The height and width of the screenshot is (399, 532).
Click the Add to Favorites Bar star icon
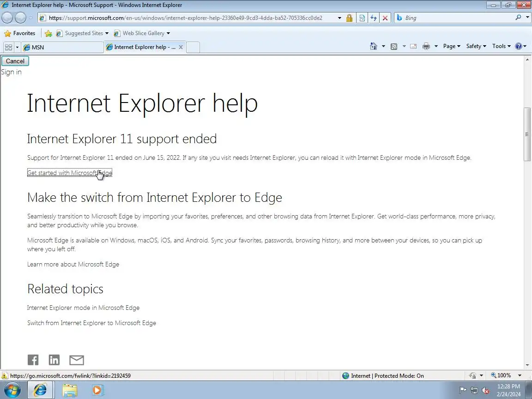click(48, 33)
